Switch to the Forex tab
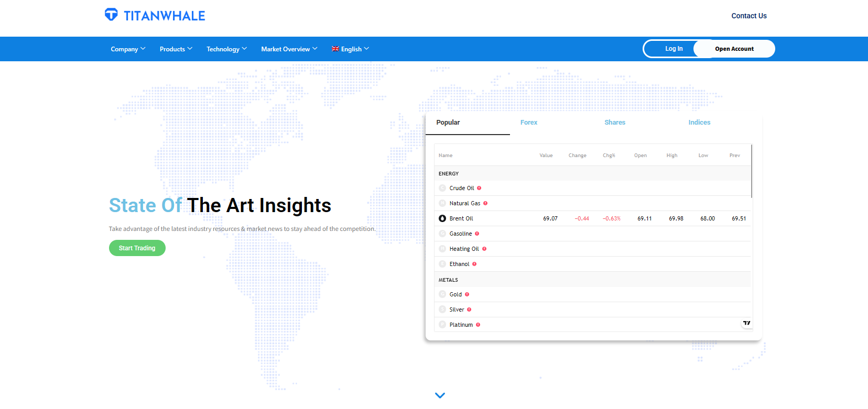 (528, 123)
